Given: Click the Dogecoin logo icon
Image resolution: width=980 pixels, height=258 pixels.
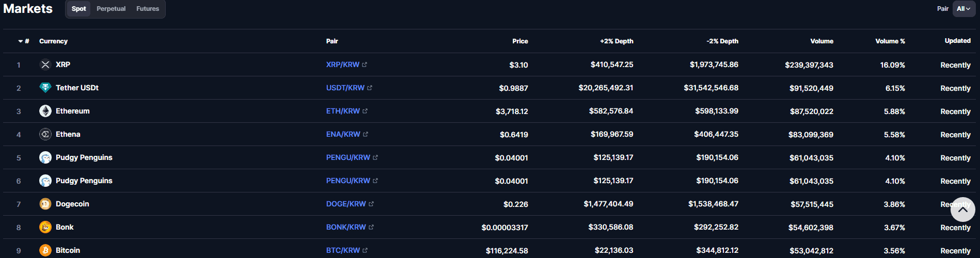Looking at the screenshot, I should point(45,204).
